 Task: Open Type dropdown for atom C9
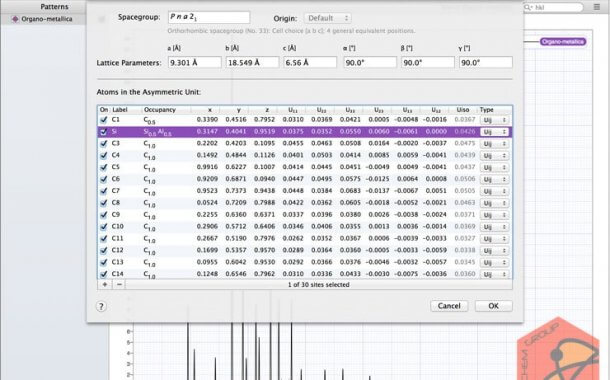(x=494, y=215)
